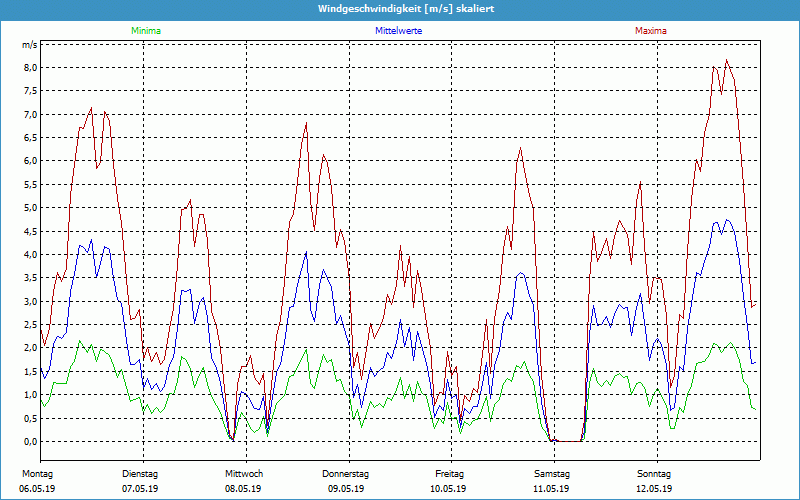Click the m/s unit label
This screenshot has height=500, width=800.
30,45
